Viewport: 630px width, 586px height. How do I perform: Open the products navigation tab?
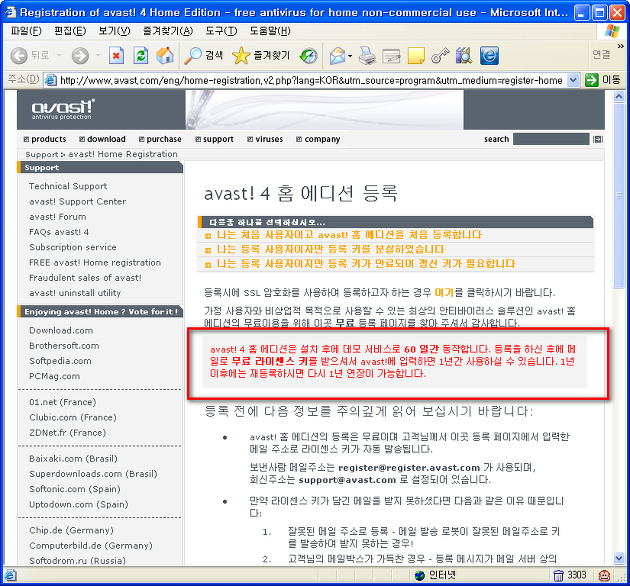[45, 139]
